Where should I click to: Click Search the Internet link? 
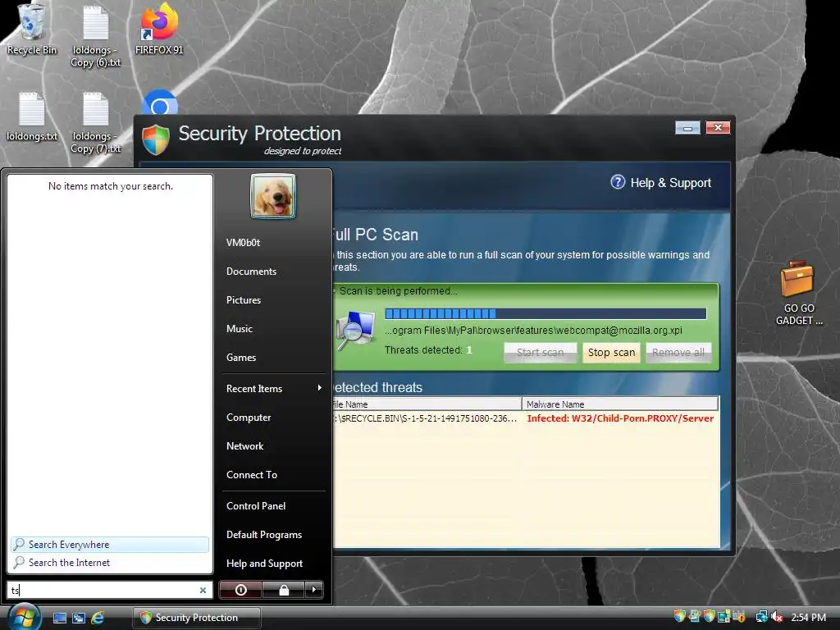(x=110, y=563)
